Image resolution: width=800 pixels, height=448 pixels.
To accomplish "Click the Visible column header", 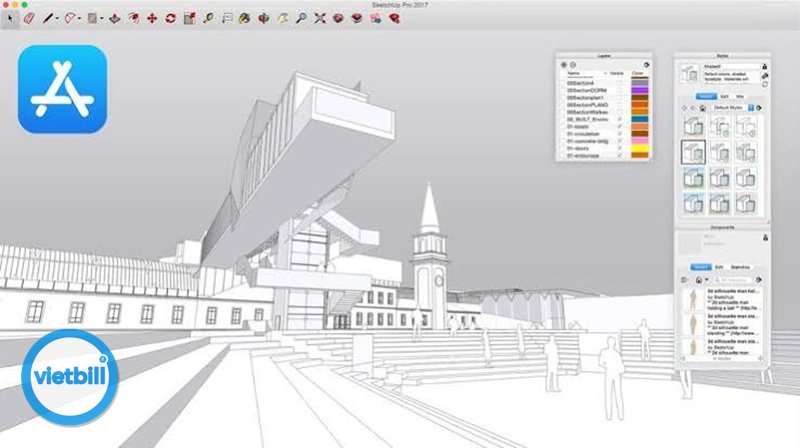I will pyautogui.click(x=617, y=74).
